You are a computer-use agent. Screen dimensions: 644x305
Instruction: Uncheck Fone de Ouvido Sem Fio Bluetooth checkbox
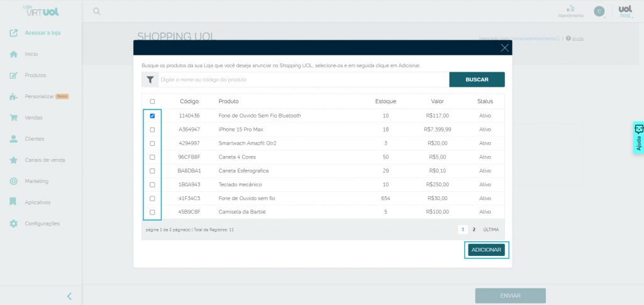coord(152,116)
